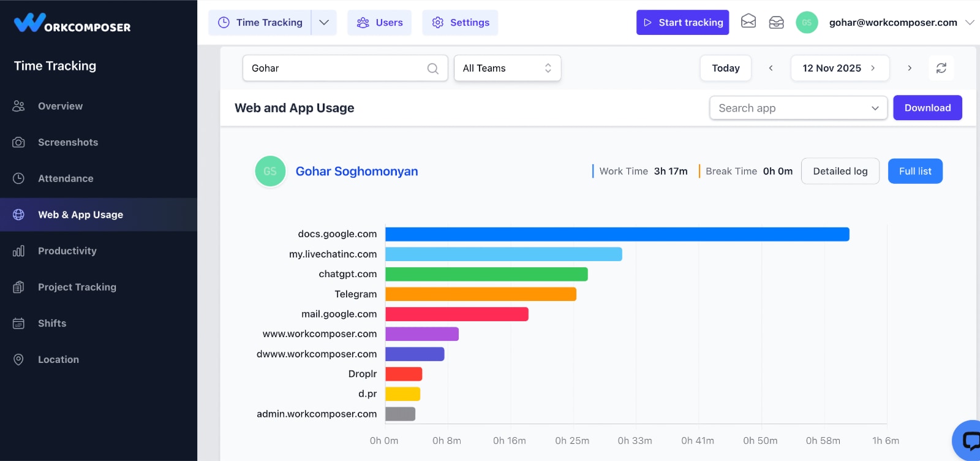The width and height of the screenshot is (980, 461).
Task: Click the search magnifier icon
Action: (432, 69)
